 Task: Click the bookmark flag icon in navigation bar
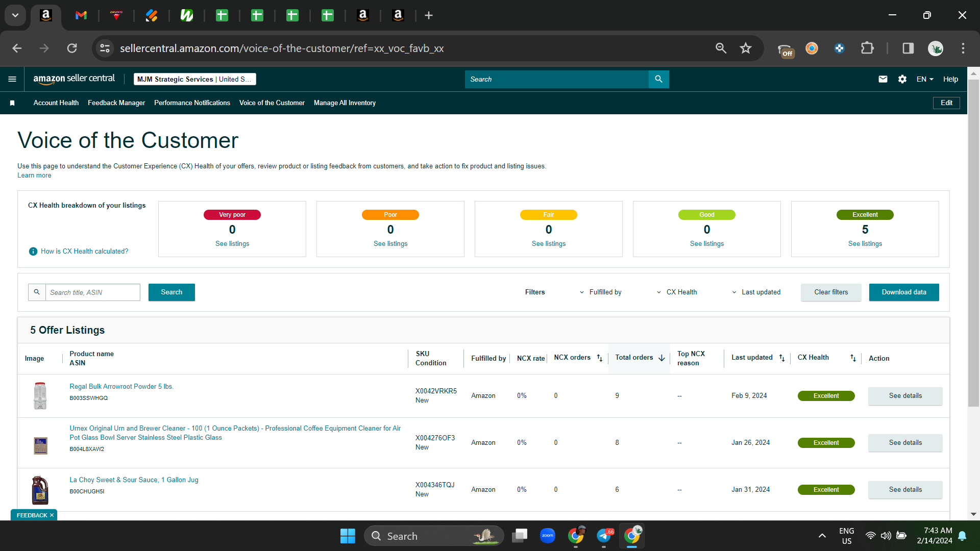12,103
